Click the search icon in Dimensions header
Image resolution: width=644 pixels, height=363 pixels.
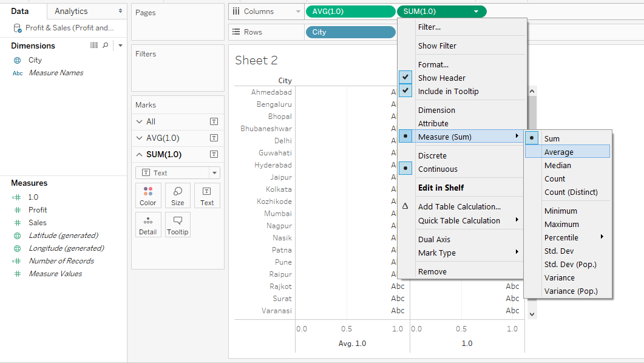[x=106, y=46]
